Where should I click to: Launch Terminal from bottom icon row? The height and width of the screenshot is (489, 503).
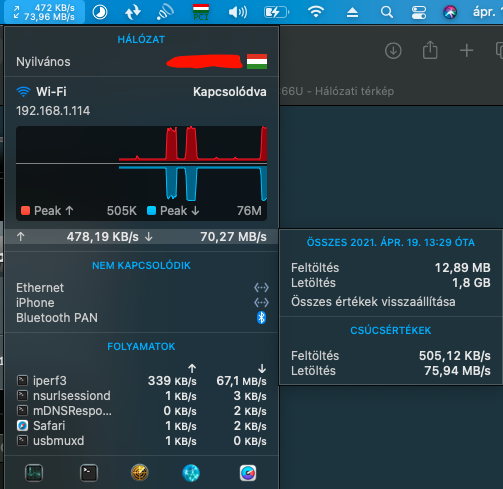[x=89, y=473]
